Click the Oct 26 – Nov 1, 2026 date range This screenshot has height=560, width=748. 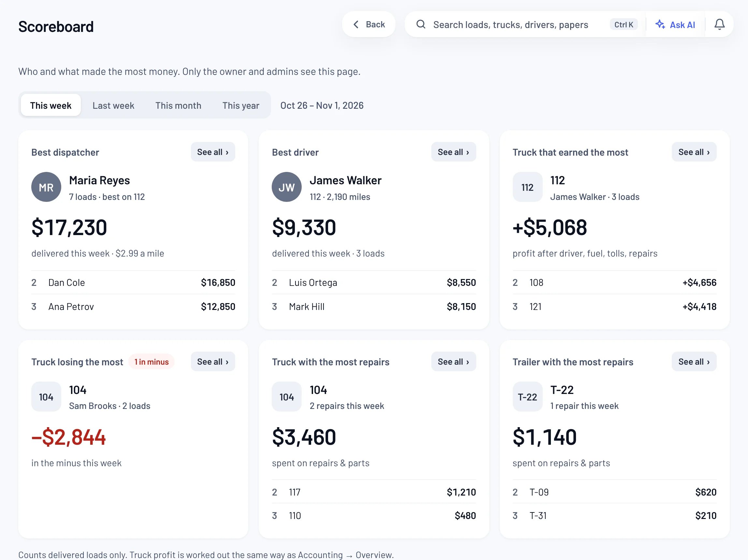(x=322, y=105)
